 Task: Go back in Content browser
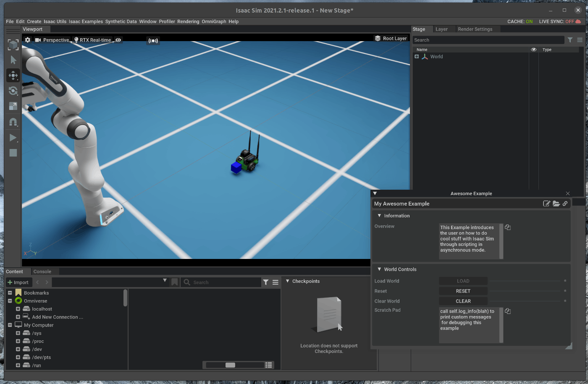coord(37,282)
